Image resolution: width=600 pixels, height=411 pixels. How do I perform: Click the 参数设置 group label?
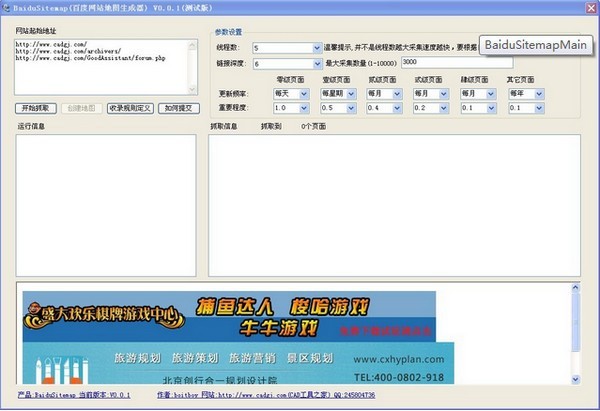tap(228, 32)
